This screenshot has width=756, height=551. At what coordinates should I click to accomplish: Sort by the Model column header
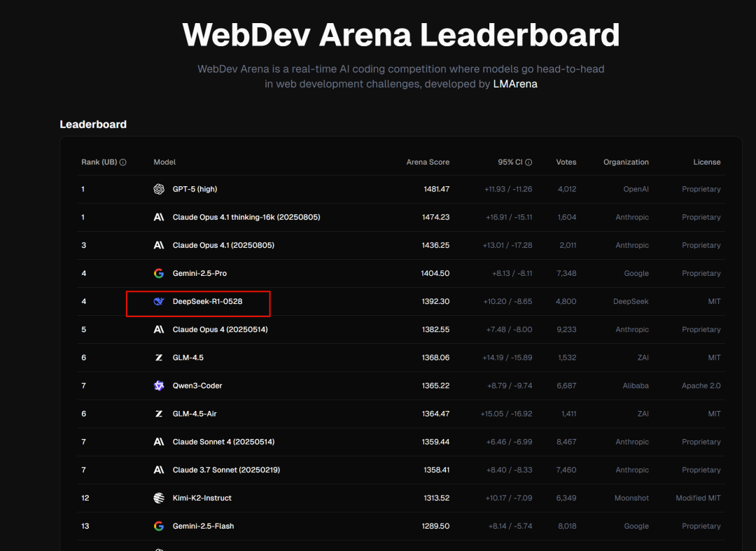pyautogui.click(x=164, y=162)
